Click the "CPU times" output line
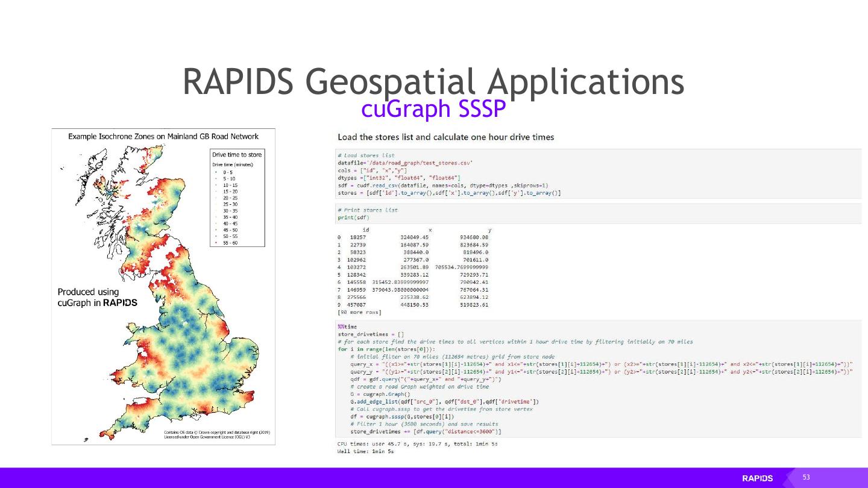Image resolution: width=868 pixels, height=488 pixels. click(x=418, y=444)
